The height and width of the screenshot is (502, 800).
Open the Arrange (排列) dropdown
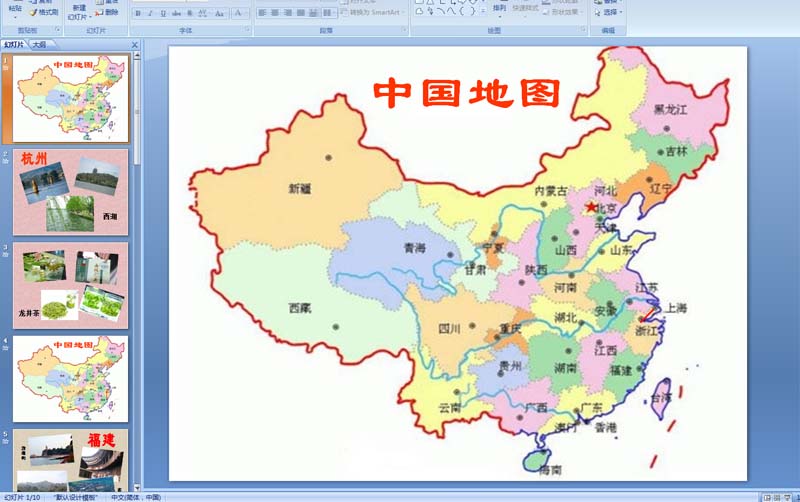[499, 10]
